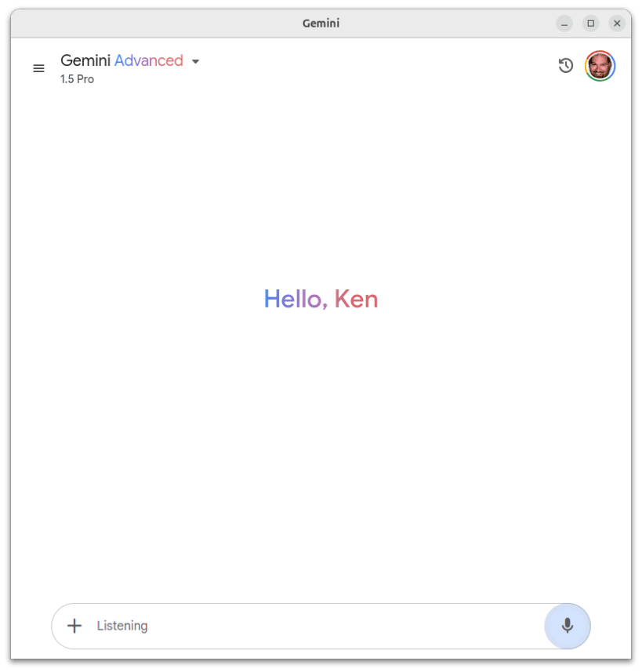The height and width of the screenshot is (672, 642).
Task: Toggle the microphone listening button
Action: [568, 626]
